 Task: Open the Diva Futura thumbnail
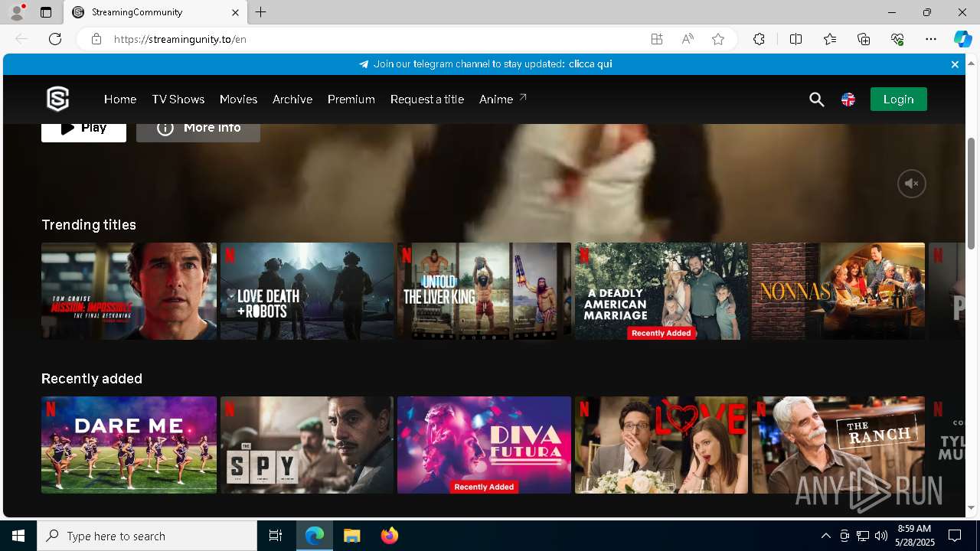click(484, 445)
